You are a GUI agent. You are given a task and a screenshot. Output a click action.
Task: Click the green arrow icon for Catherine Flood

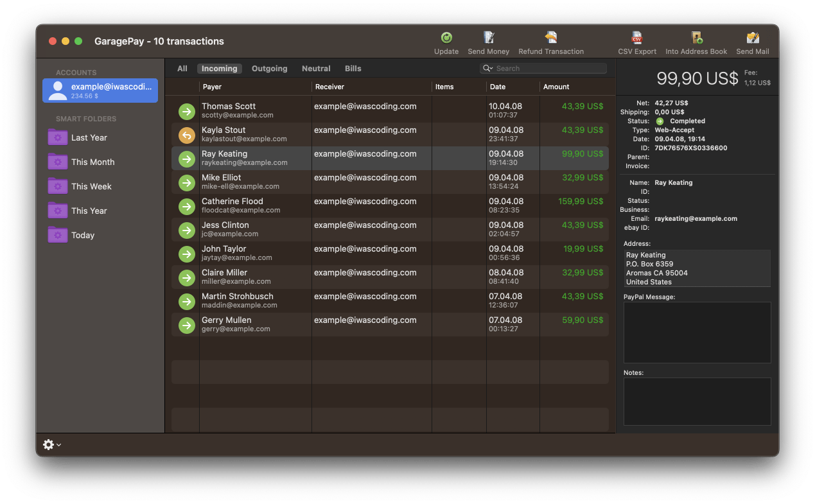point(187,207)
